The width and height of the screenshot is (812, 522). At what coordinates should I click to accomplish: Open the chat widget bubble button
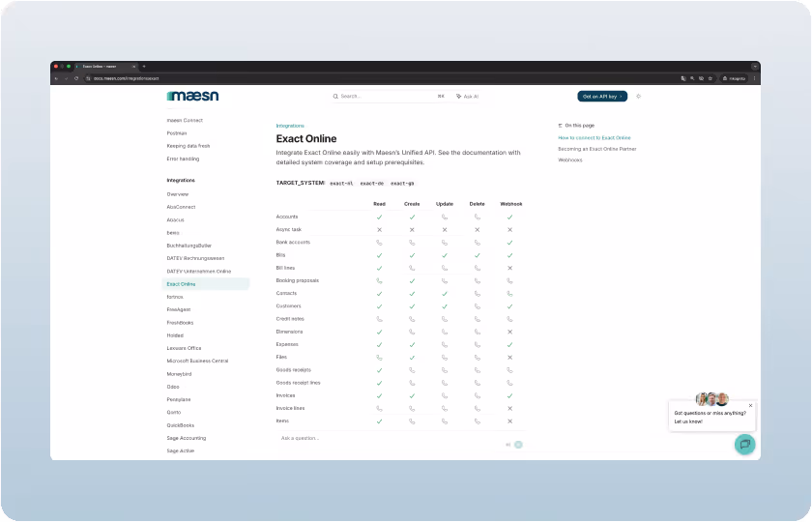pos(744,445)
